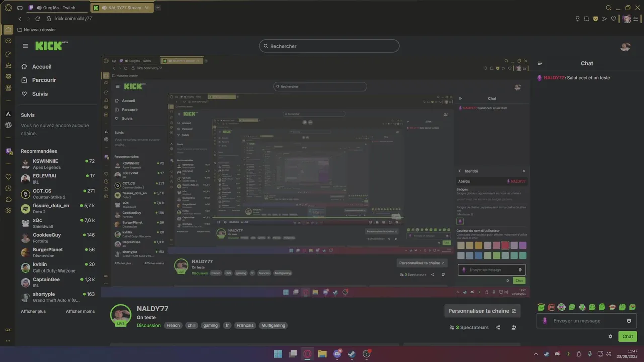Take a snapshot with the toolbar icon
The height and width of the screenshot is (362, 644).
[587, 19]
